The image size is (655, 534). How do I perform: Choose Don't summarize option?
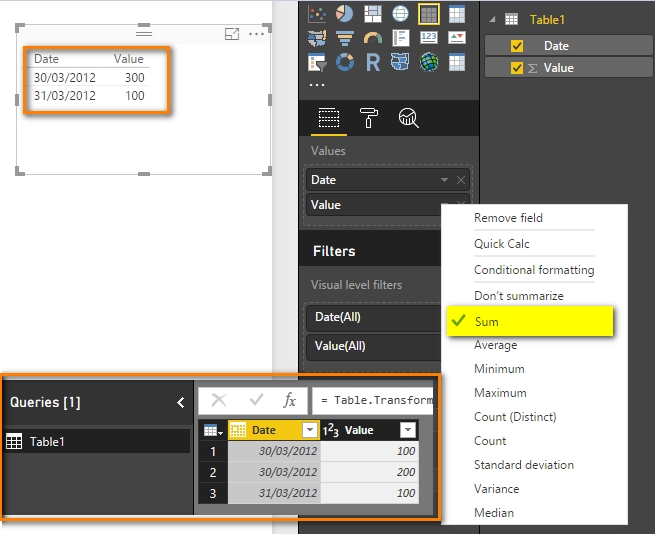(518, 296)
